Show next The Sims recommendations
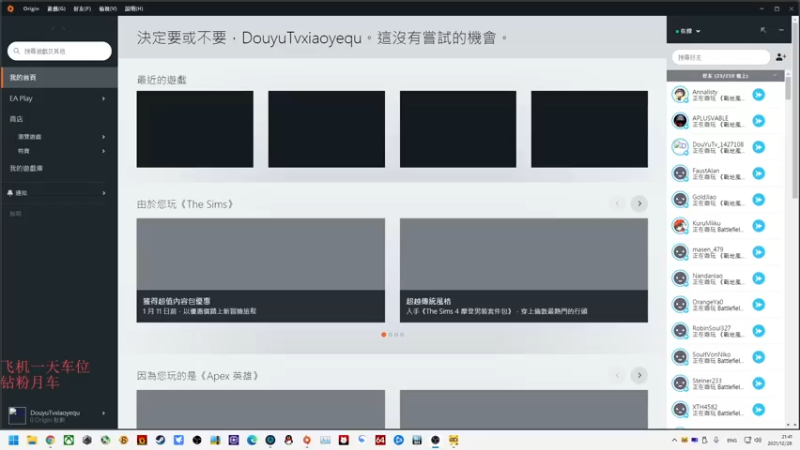The width and height of the screenshot is (800, 450). (639, 204)
